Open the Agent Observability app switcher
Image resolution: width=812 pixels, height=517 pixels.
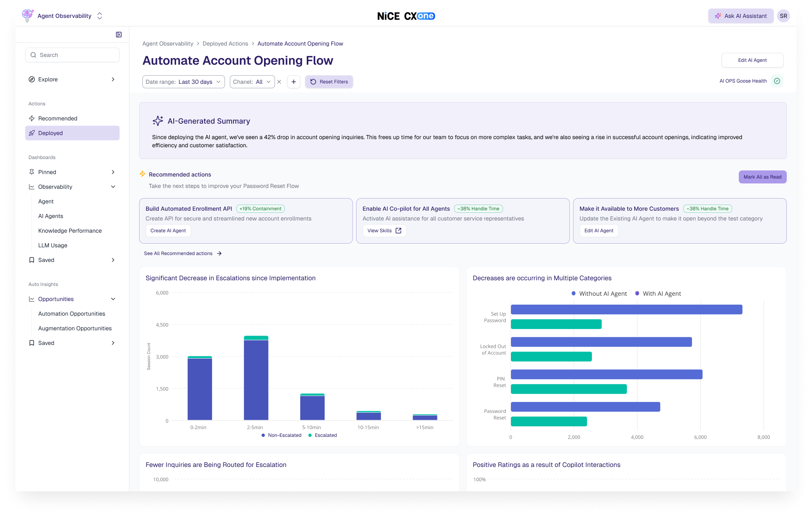pyautogui.click(x=100, y=16)
